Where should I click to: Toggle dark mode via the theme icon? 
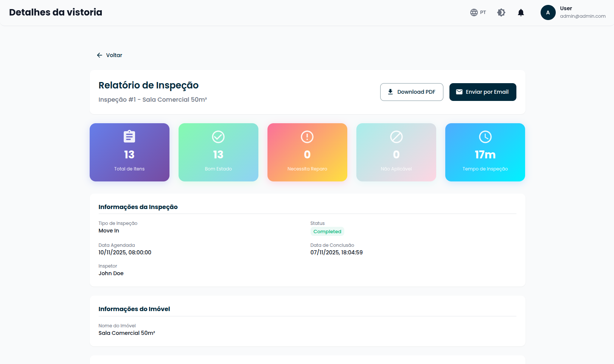click(501, 12)
